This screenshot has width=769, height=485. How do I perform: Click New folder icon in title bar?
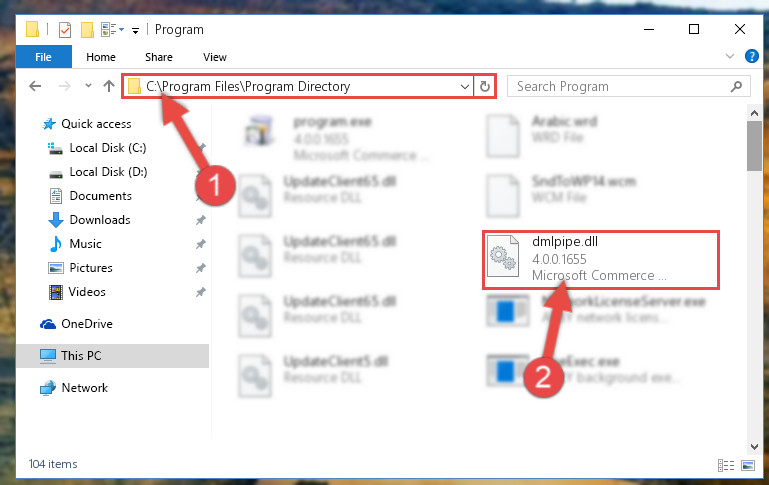click(87, 30)
